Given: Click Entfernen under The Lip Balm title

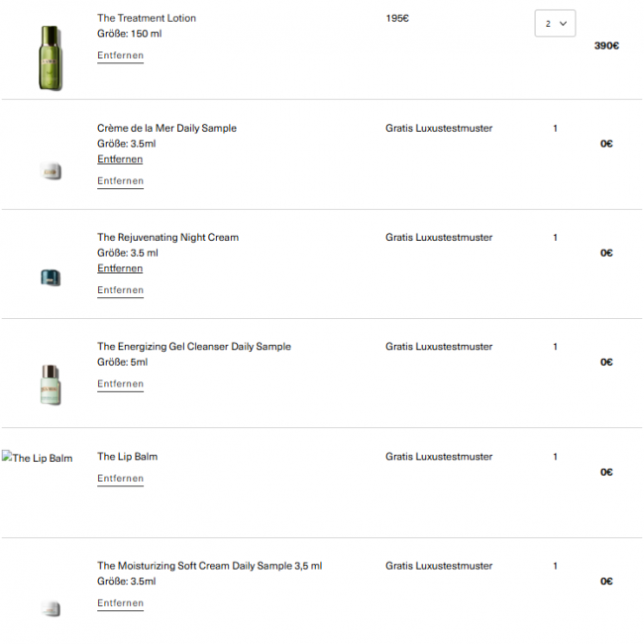Looking at the screenshot, I should click(x=120, y=479).
